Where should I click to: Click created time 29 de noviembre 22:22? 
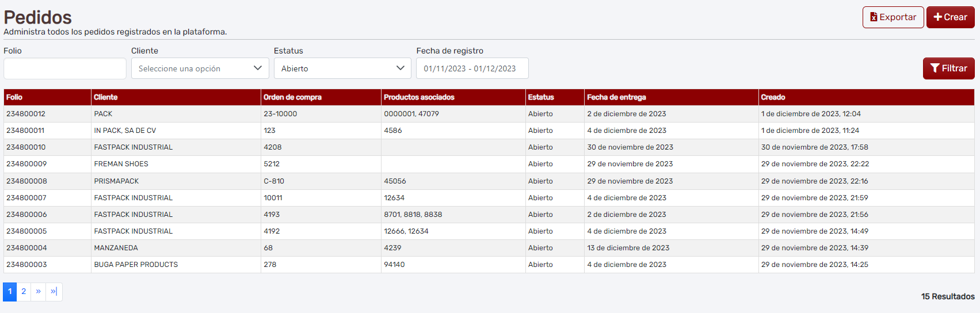815,164
